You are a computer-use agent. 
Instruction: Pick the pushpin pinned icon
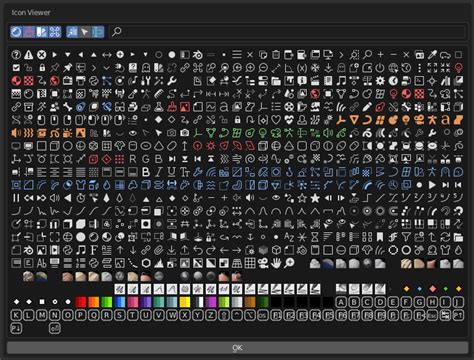coord(68,68)
